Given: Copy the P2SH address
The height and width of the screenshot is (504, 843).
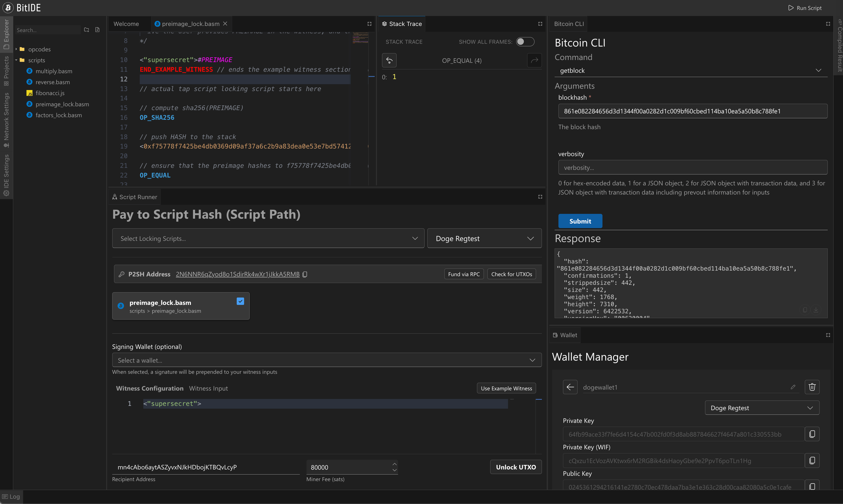Looking at the screenshot, I should [305, 274].
